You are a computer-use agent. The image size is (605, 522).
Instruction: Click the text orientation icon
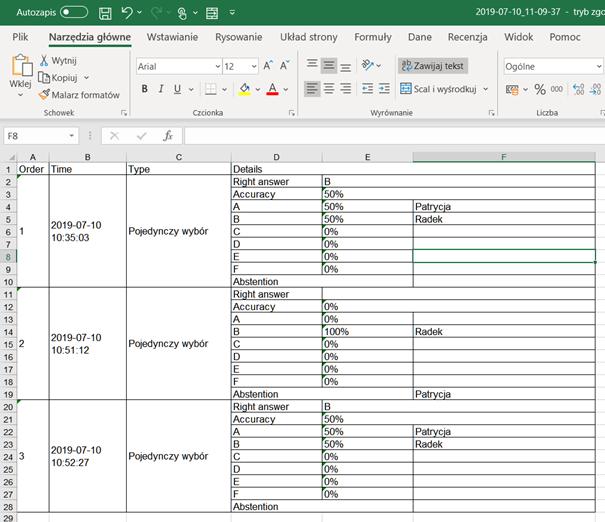(367, 65)
